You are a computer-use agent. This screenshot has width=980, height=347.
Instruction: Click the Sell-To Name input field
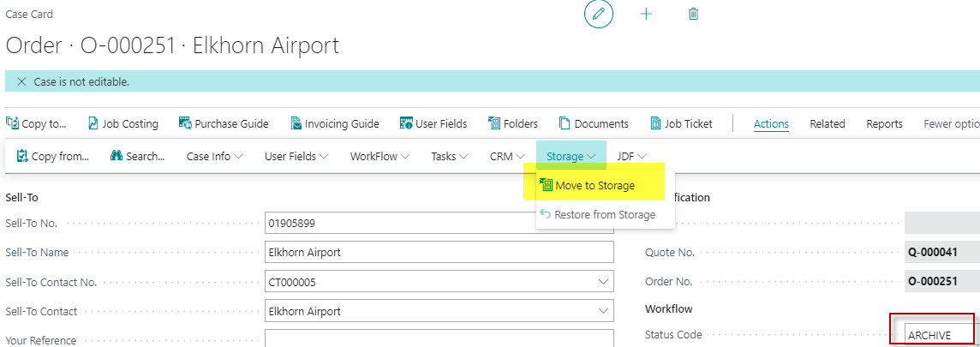pyautogui.click(x=439, y=253)
